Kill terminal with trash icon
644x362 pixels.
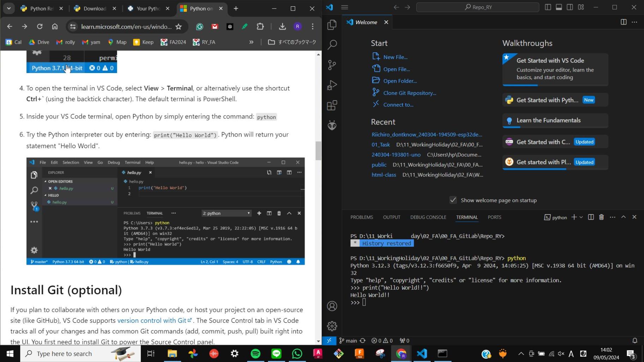coord(601,217)
